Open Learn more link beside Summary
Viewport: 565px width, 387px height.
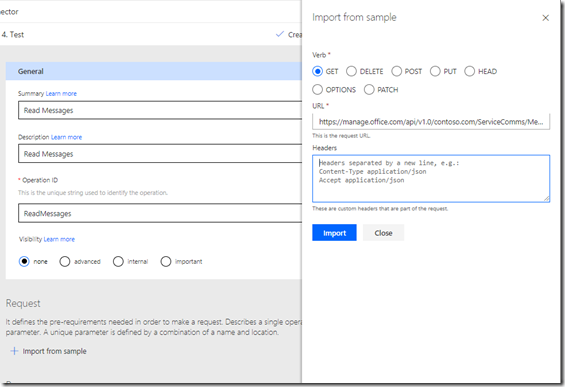[x=61, y=94]
